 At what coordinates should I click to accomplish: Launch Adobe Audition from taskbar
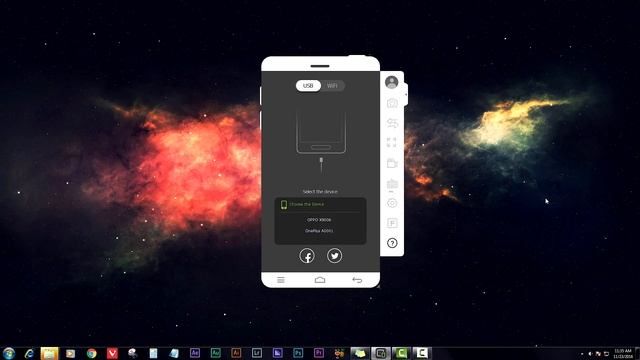pyautogui.click(x=216, y=353)
